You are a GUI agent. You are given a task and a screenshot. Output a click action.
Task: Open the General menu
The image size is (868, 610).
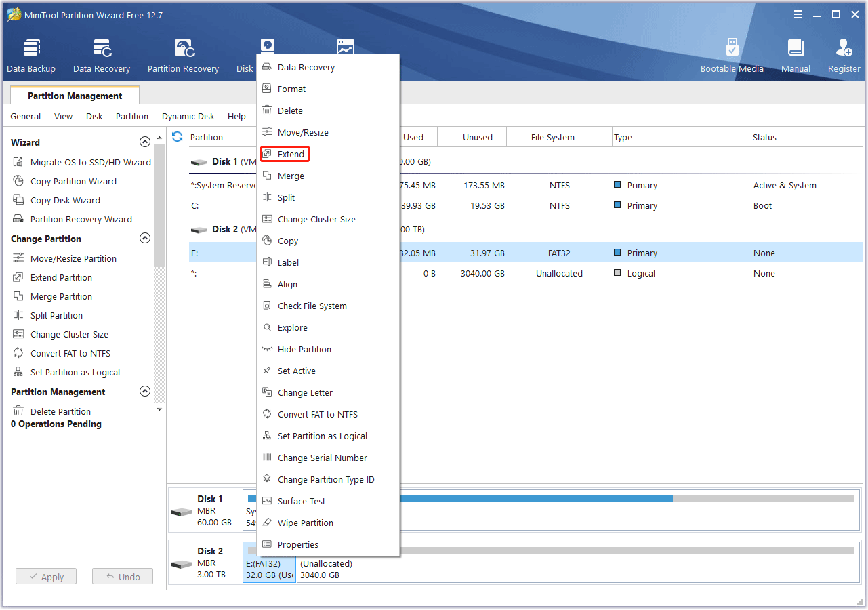pyautogui.click(x=26, y=116)
